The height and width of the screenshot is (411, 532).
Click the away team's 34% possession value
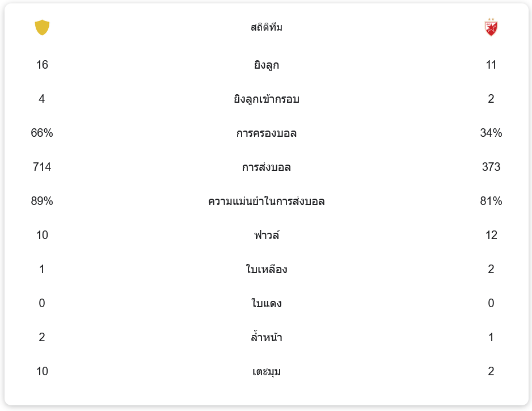click(491, 133)
